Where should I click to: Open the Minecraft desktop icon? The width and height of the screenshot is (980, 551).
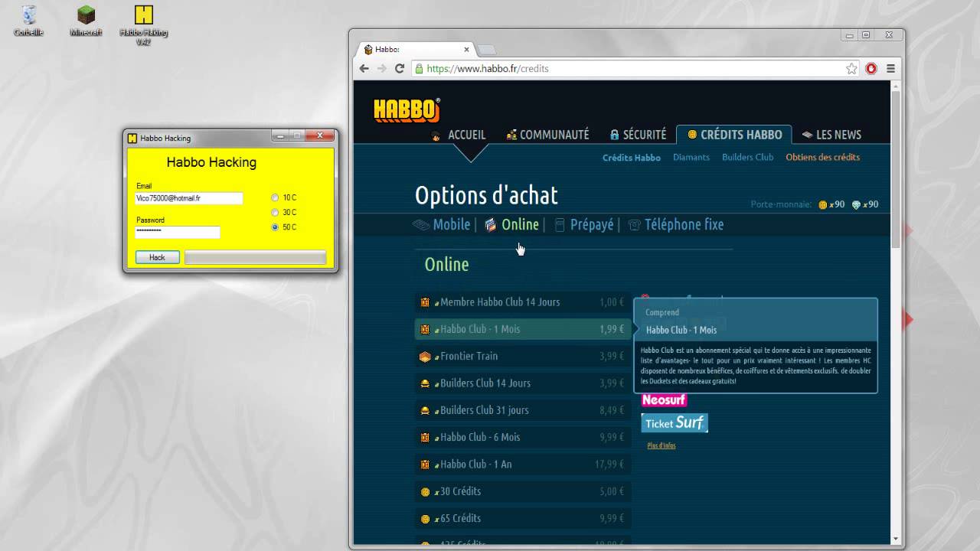click(x=86, y=21)
